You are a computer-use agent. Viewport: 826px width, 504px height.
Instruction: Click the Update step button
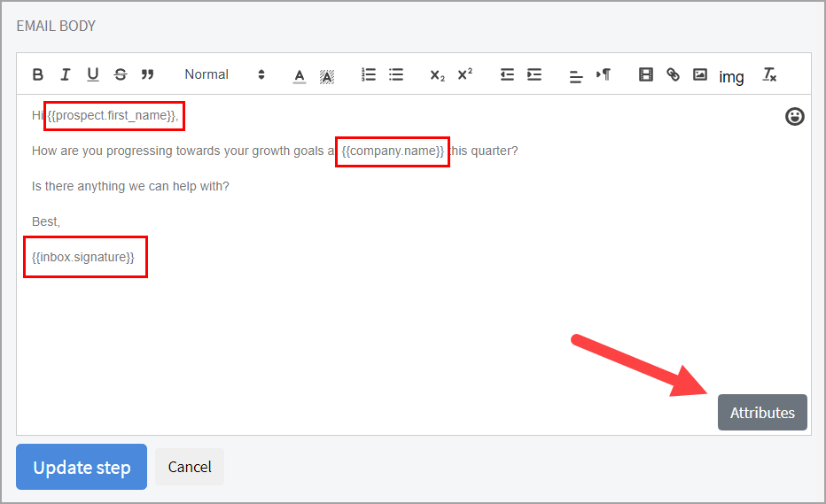[x=82, y=467]
